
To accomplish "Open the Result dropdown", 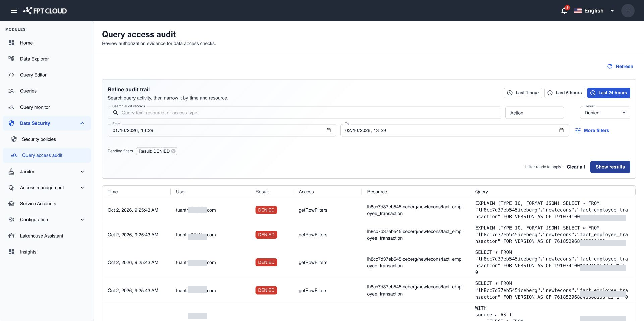I will click(605, 113).
